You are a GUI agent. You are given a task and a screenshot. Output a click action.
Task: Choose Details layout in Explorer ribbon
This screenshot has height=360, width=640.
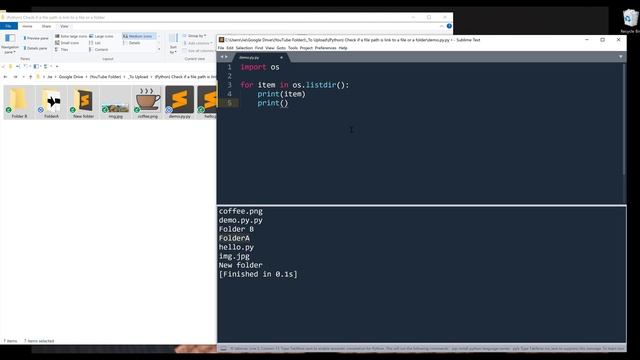132,43
